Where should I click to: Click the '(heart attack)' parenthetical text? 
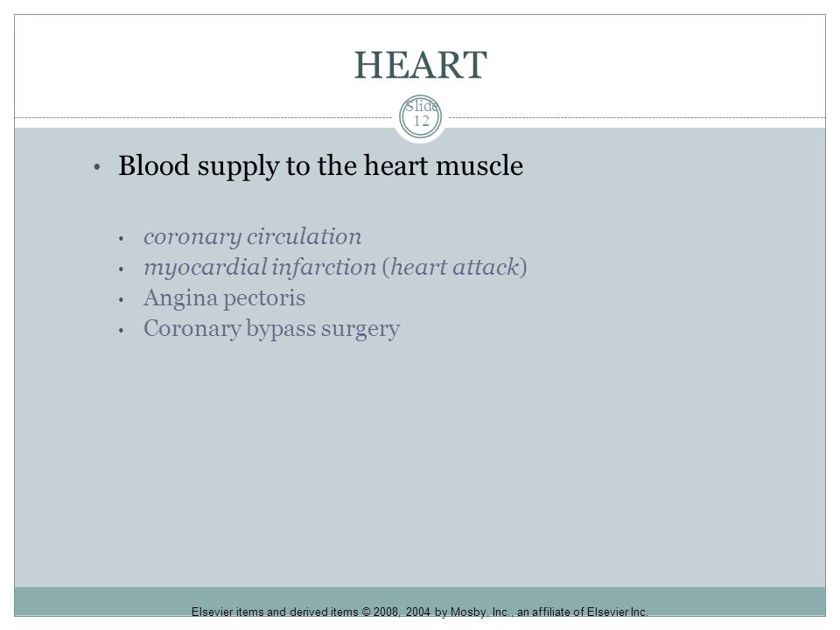coord(455,268)
